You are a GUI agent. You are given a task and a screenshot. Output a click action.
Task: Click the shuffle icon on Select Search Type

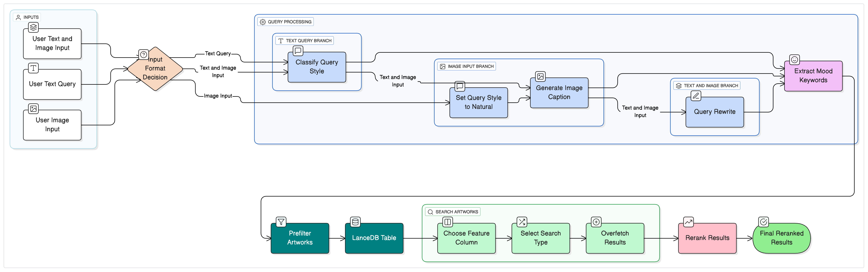tap(522, 222)
